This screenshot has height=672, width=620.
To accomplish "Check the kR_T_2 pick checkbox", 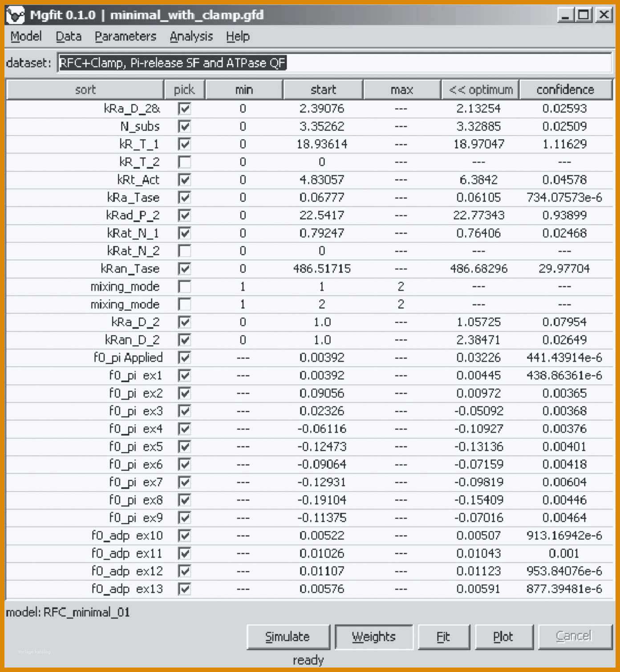I will [x=184, y=162].
